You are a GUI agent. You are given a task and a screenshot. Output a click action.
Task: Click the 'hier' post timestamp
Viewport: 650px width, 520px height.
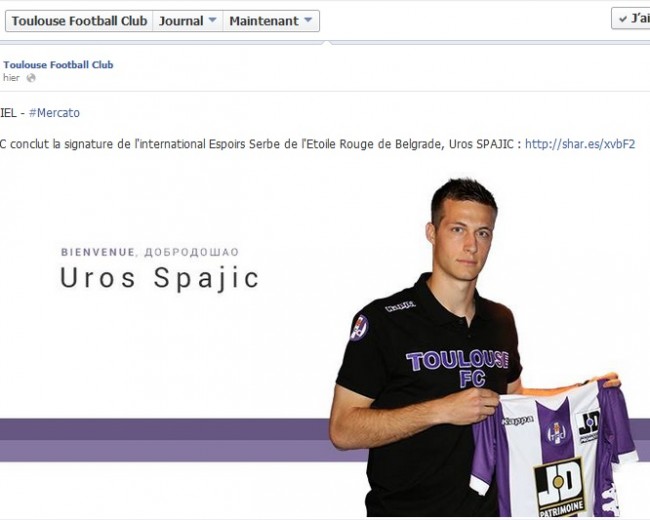(11, 78)
